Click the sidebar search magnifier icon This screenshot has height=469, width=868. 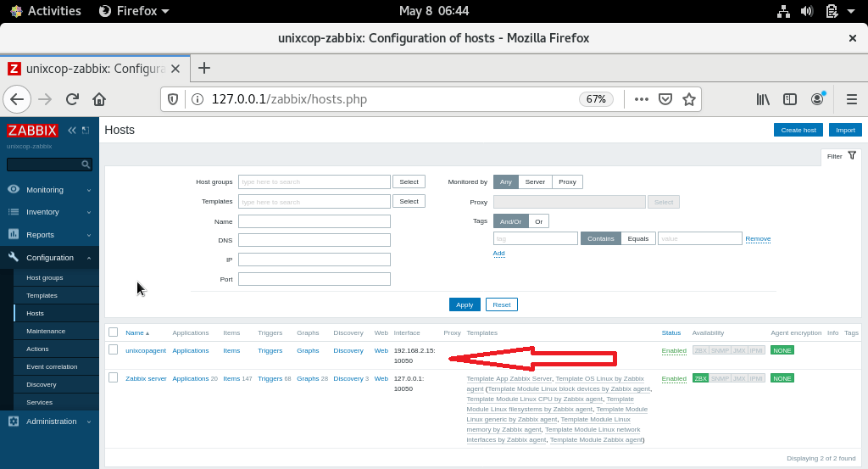pos(86,165)
